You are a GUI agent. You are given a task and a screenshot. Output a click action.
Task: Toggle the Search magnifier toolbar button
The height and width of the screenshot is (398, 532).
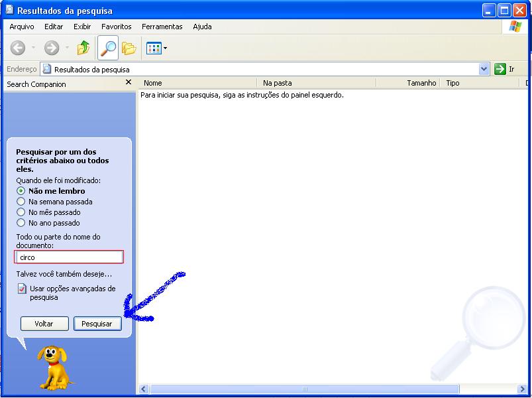108,48
